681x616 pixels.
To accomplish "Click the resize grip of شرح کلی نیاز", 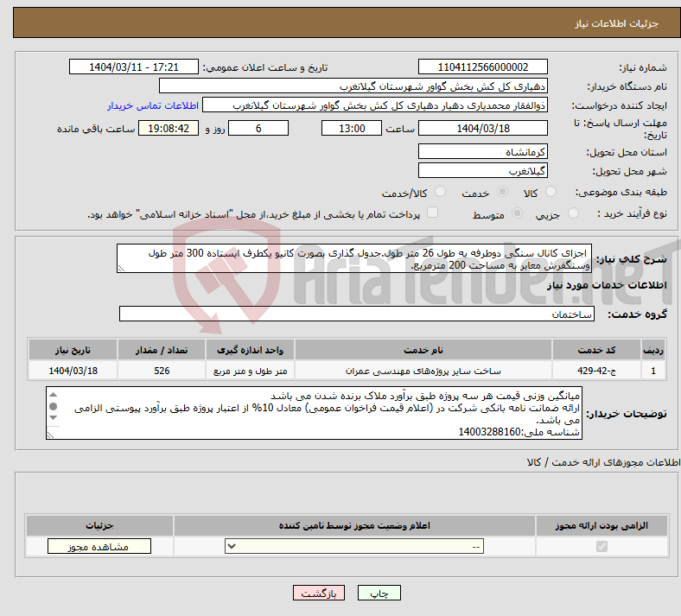I will click(x=121, y=269).
